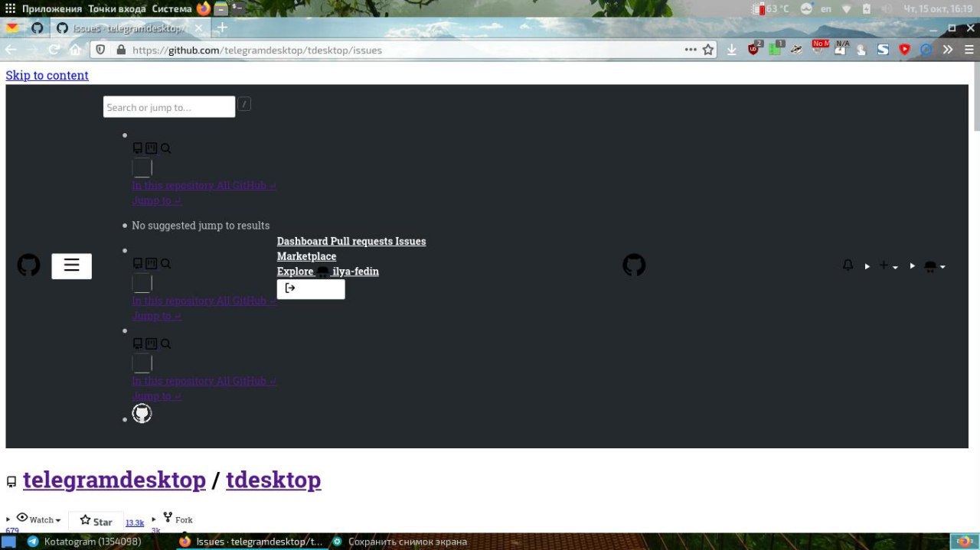Open the Explore link
Screen dimensions: 980x550
pos(295,272)
